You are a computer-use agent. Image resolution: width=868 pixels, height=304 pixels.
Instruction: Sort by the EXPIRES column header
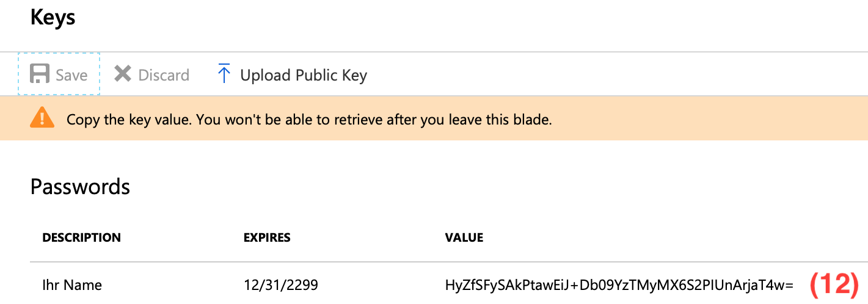(267, 237)
